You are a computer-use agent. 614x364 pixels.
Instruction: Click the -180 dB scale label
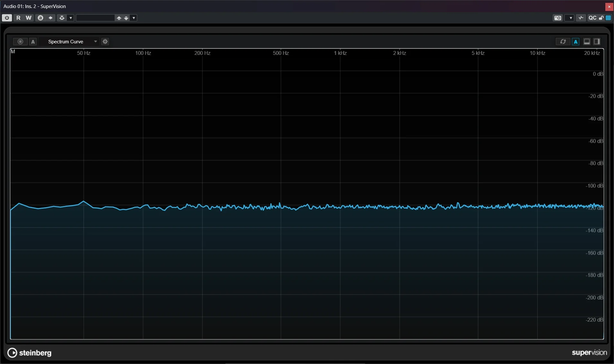click(x=594, y=275)
